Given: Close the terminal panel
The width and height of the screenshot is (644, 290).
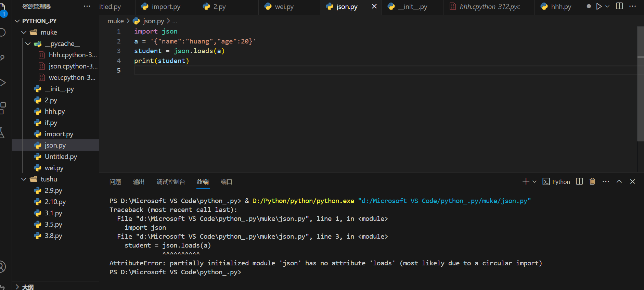Looking at the screenshot, I should tap(632, 181).
